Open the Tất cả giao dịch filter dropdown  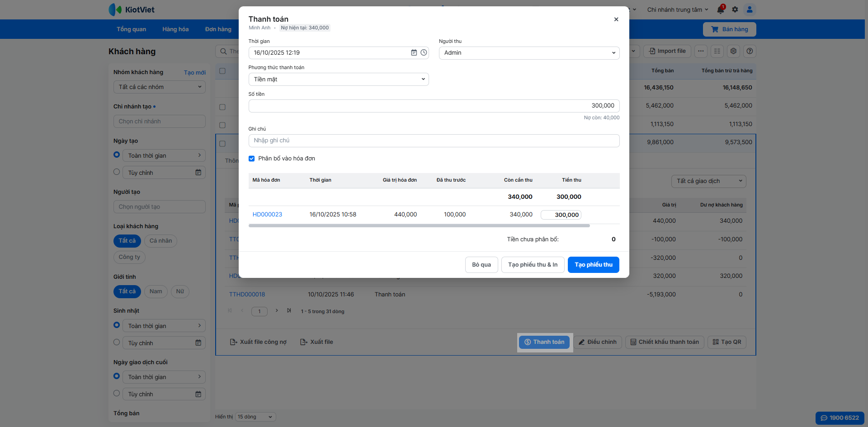708,181
